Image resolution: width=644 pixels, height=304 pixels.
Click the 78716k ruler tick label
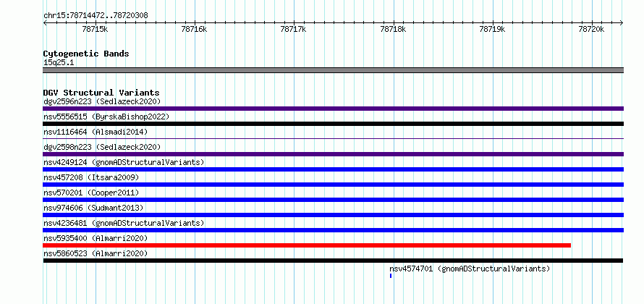pos(194,29)
